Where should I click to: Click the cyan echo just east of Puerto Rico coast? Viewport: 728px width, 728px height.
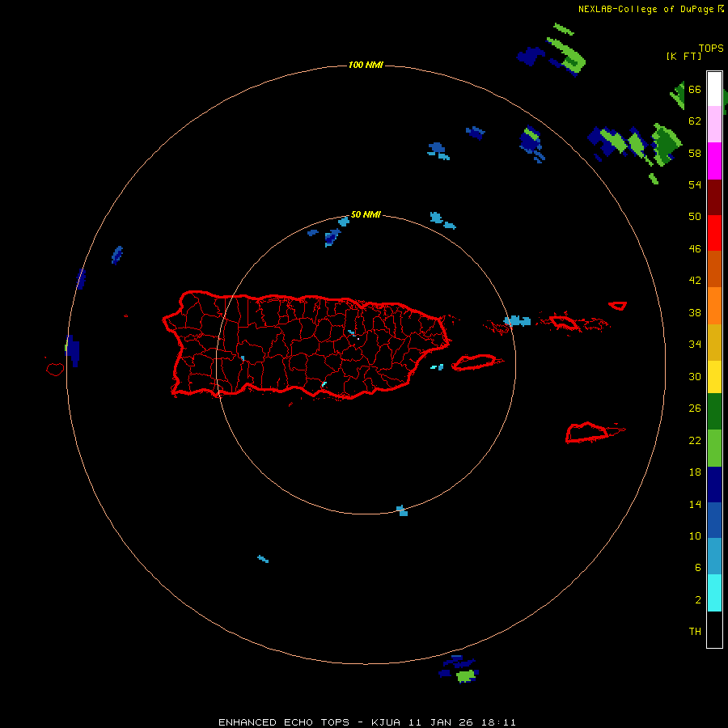point(437,366)
